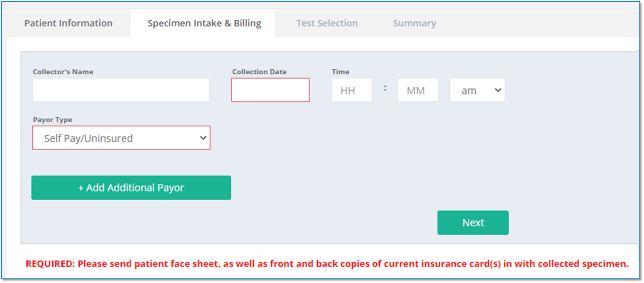Open the am/pm time selector
Image resolution: width=644 pixels, height=283 pixels.
point(477,89)
